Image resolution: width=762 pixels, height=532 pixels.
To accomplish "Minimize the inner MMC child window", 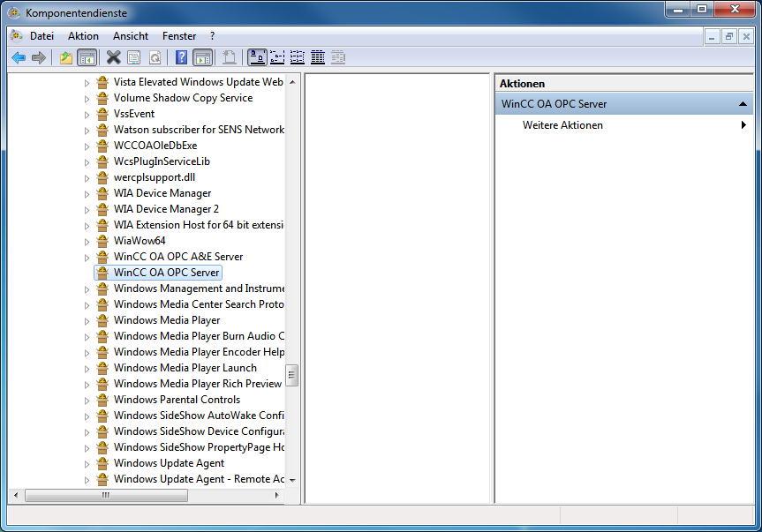I will [x=712, y=37].
